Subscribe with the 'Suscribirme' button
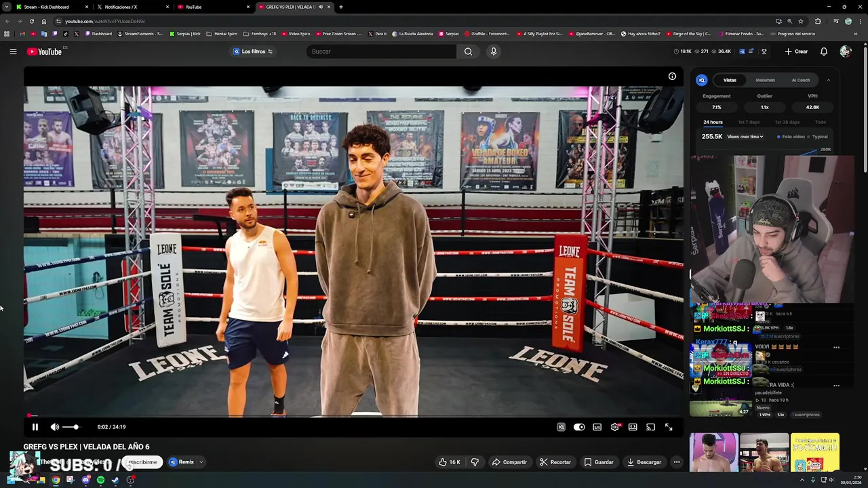This screenshot has width=868, height=488. (x=142, y=462)
